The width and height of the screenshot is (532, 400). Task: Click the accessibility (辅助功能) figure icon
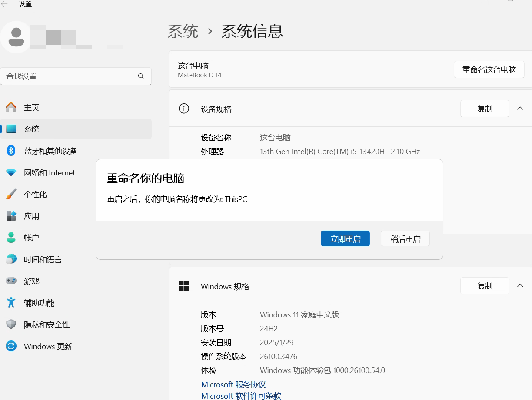click(x=11, y=303)
